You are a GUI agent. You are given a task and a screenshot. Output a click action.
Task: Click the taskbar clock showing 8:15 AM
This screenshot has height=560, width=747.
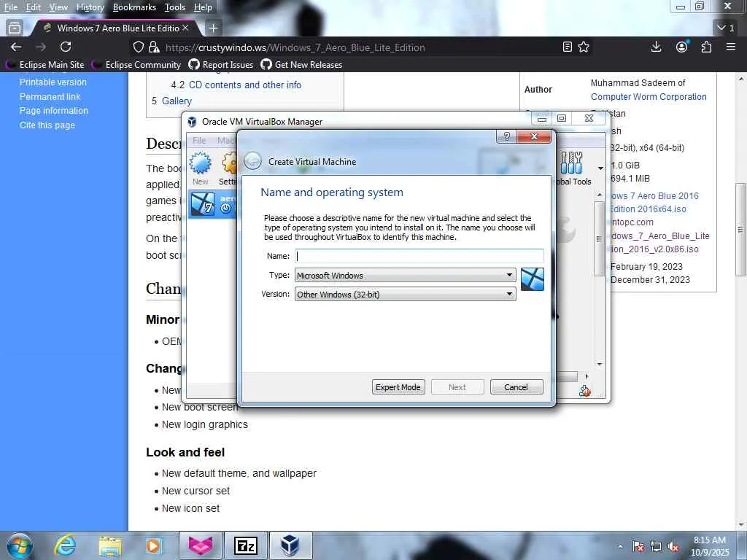click(710, 546)
